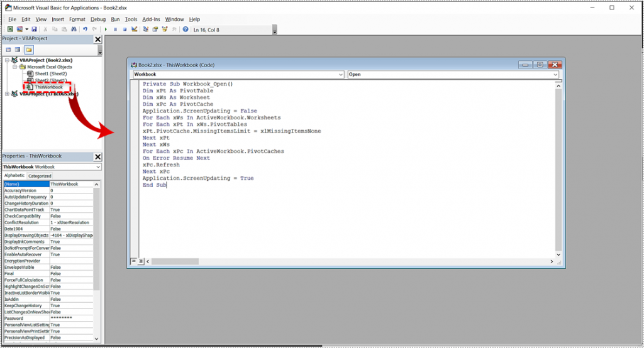
Task: Click the ChartDataPointTrack property value True
Action: [72, 210]
